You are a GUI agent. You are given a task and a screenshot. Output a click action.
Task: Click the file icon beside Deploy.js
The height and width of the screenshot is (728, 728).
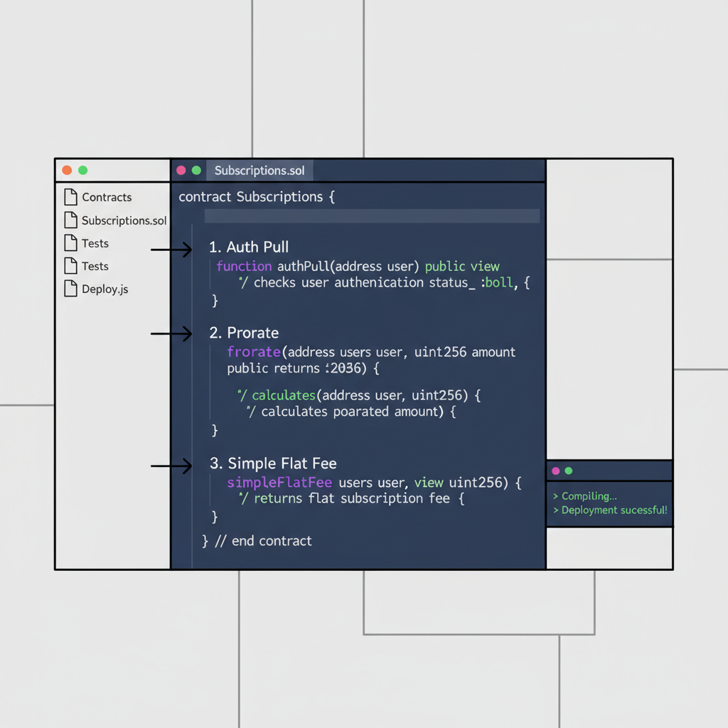click(x=71, y=289)
